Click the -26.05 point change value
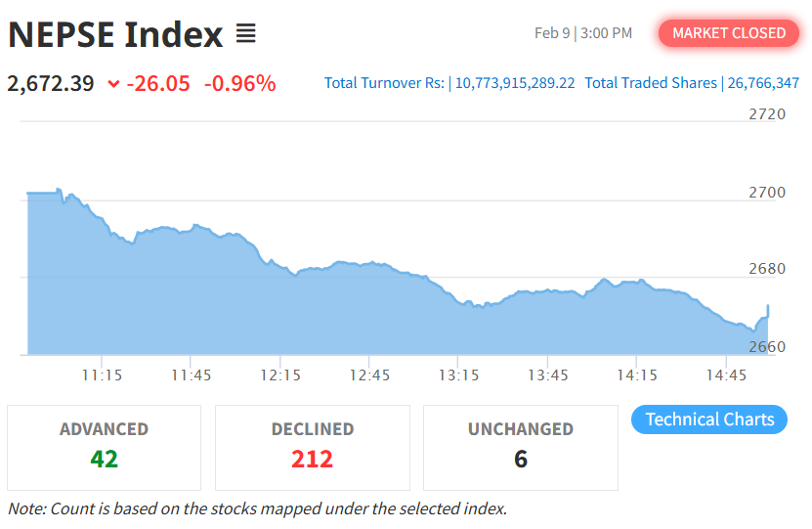812x529 pixels. 158,83
